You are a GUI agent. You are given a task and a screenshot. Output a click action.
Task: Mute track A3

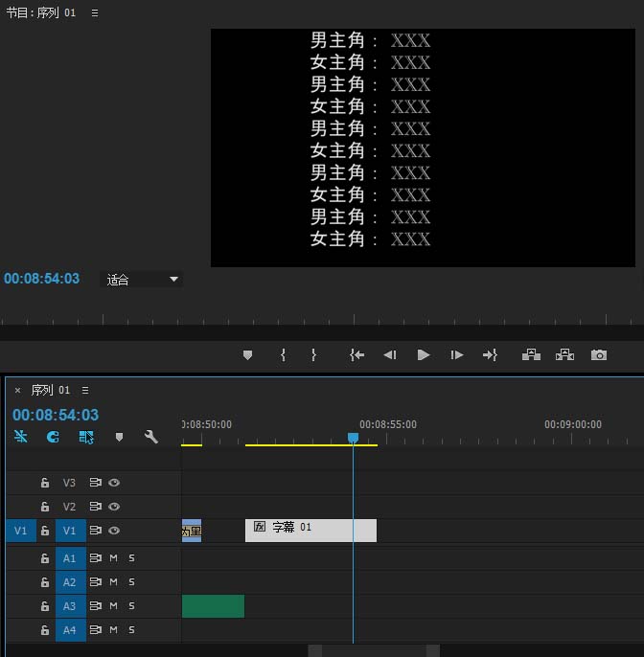(114, 606)
